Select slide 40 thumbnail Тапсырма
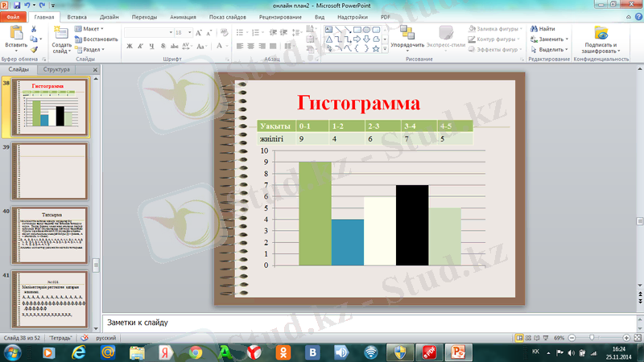The height and width of the screenshot is (362, 644). pyautogui.click(x=51, y=234)
